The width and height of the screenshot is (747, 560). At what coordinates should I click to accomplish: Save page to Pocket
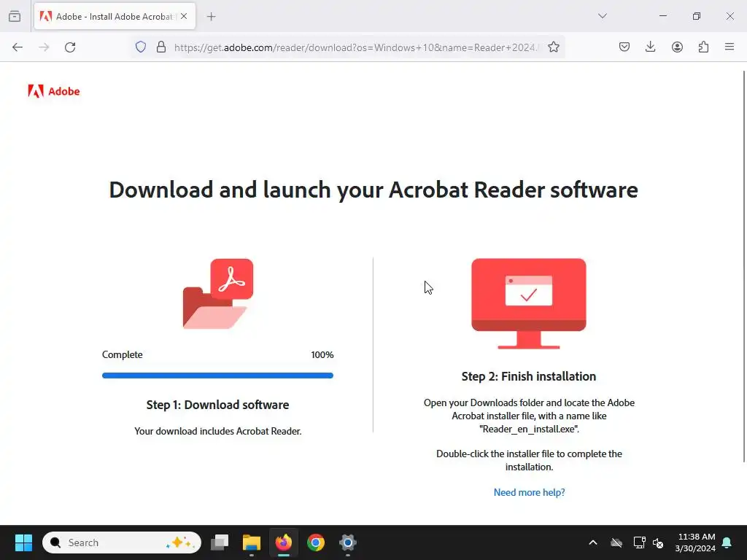[x=624, y=47]
